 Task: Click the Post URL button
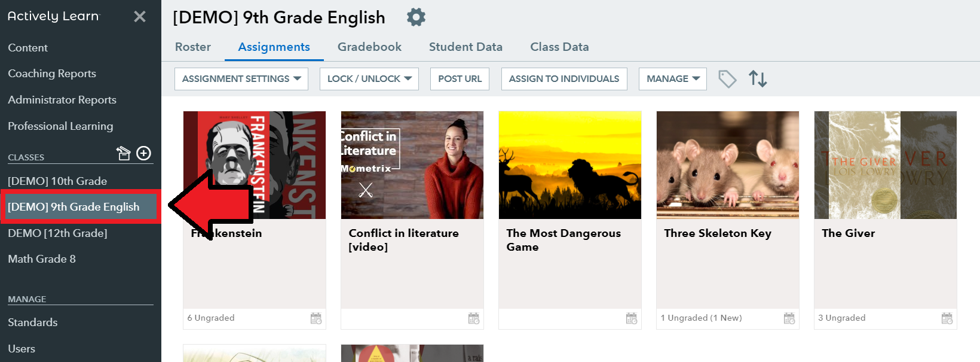(x=460, y=79)
